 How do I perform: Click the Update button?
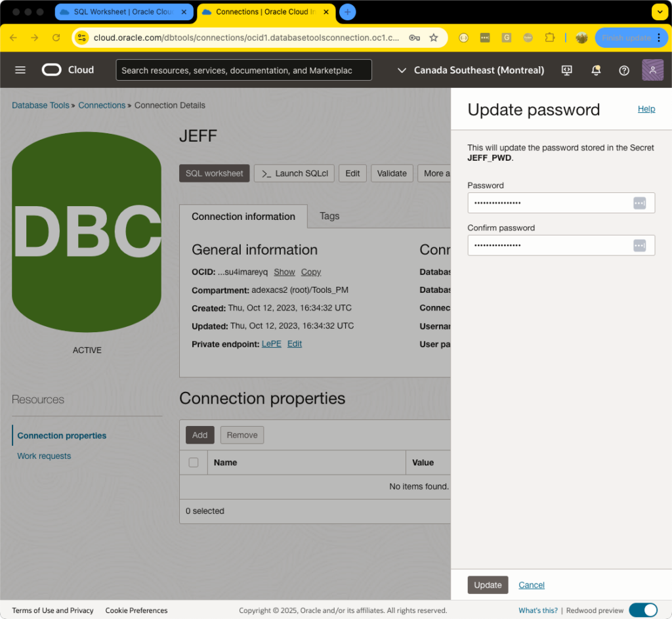(x=488, y=585)
